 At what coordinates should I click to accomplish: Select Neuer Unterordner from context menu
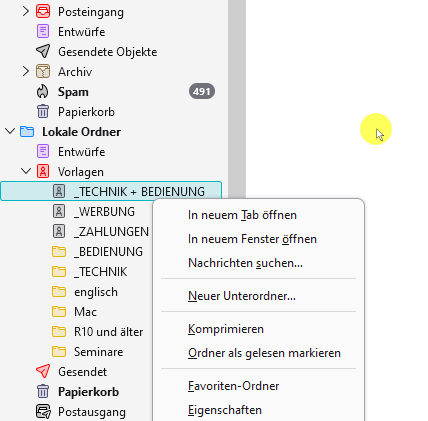(x=242, y=296)
